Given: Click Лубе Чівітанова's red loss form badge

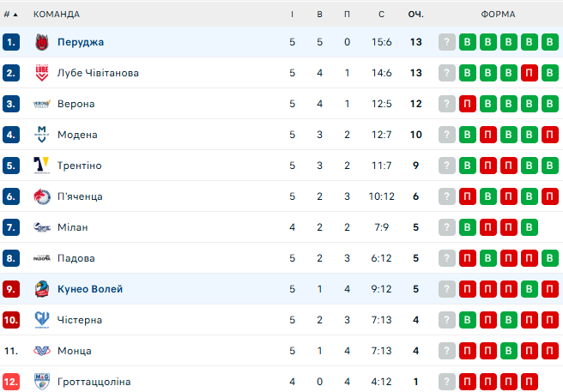Looking at the screenshot, I should [x=530, y=73].
